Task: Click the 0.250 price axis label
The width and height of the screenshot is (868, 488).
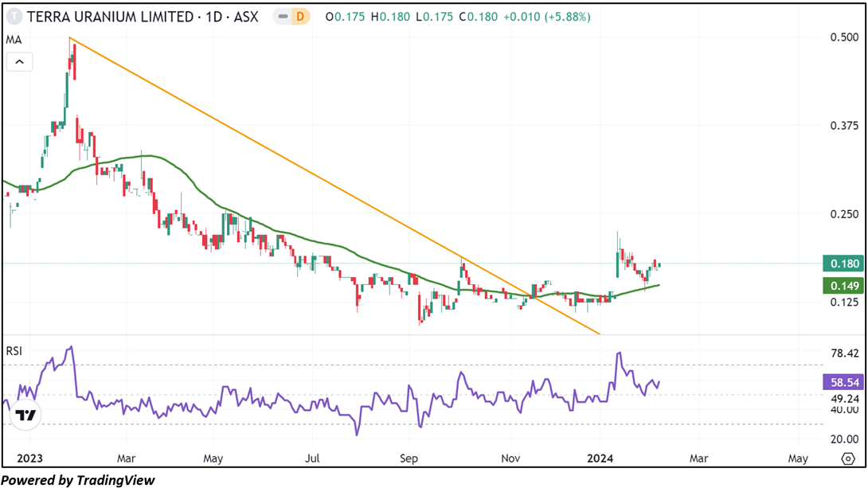Action: pos(844,214)
